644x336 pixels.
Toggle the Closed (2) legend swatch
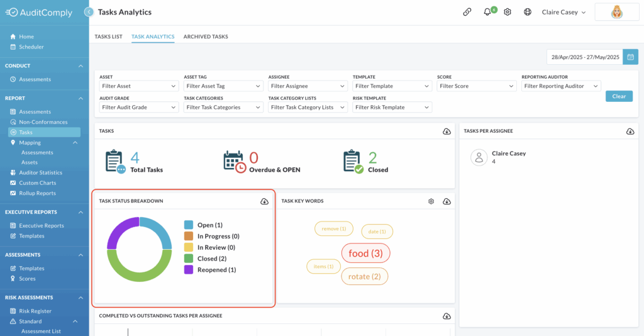(x=189, y=259)
